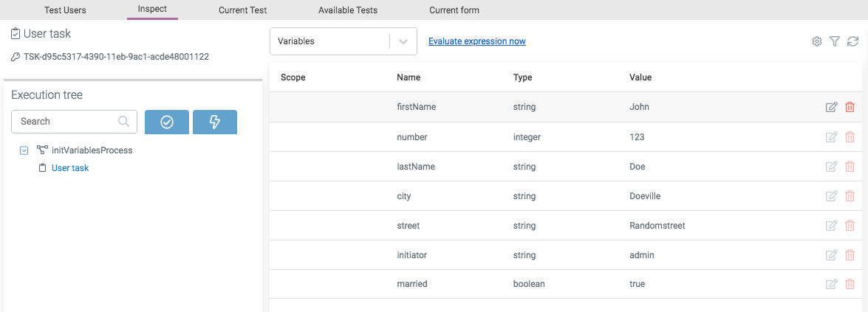Click the User task header clipboard icon
Viewport: 868px width, 312px height.
tap(16, 34)
